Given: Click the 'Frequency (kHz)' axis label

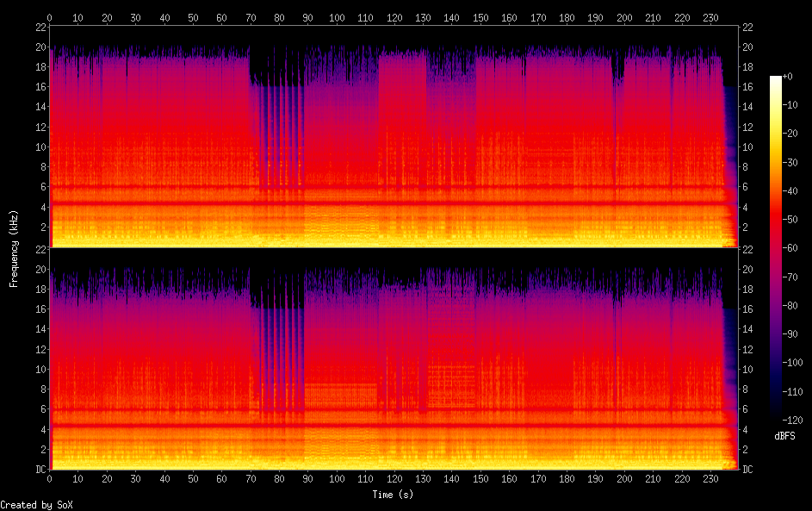Looking at the screenshot, I should click(14, 249).
